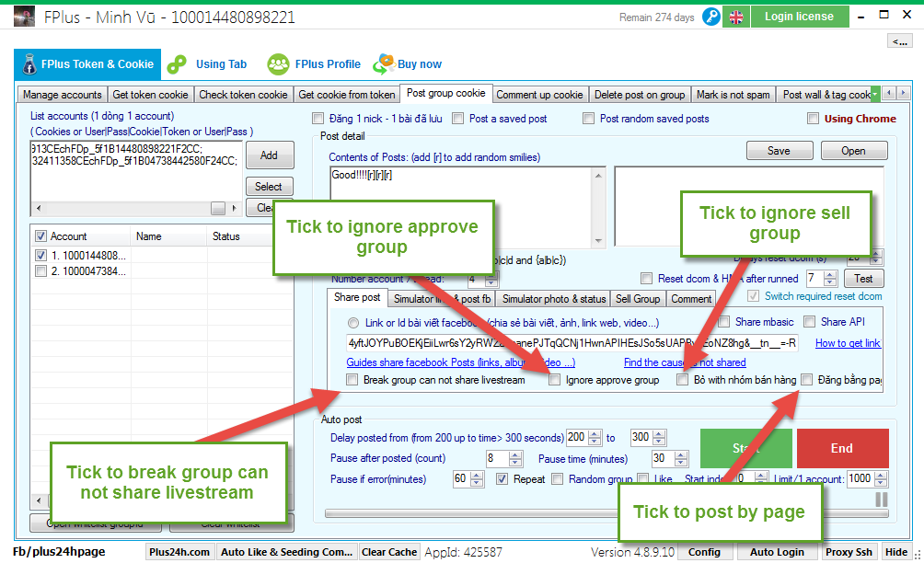Image resolution: width=924 pixels, height=563 pixels.
Task: Adjust Pause after posted count 8 stepper
Action: click(515, 459)
